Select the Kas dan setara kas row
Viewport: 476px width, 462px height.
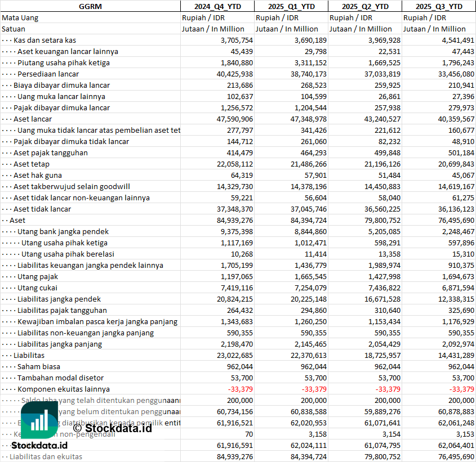pyautogui.click(x=45, y=40)
